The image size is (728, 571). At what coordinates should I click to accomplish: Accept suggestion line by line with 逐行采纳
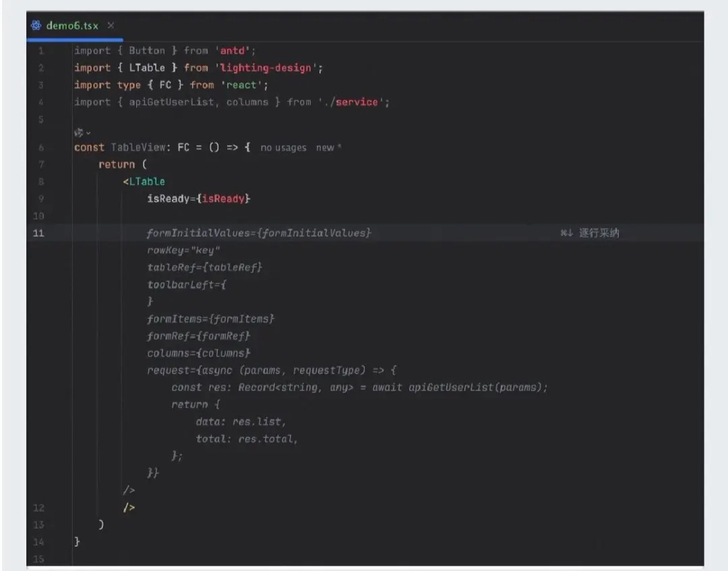(x=590, y=233)
